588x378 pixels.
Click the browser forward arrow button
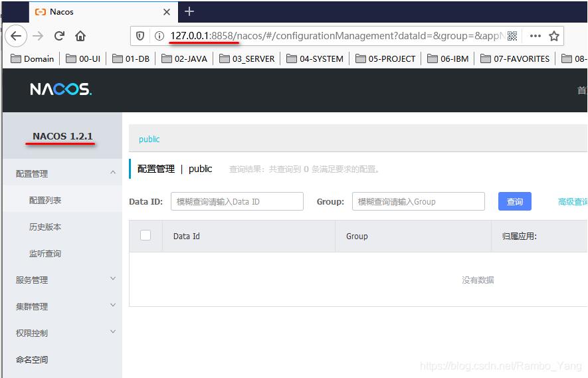tap(38, 36)
